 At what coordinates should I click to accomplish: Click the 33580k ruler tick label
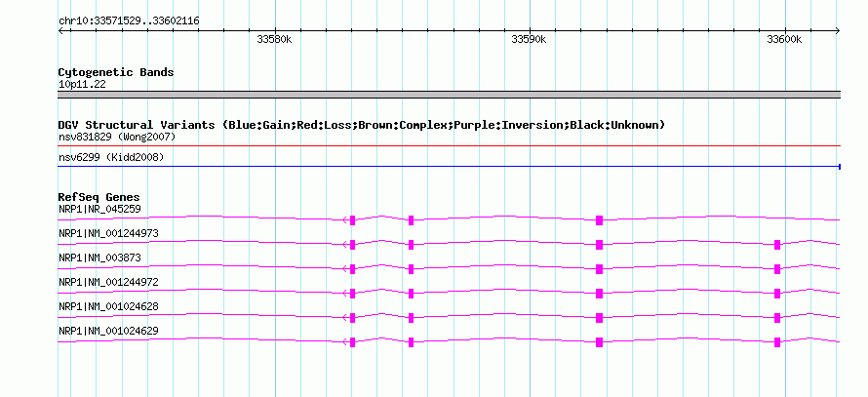(x=275, y=39)
